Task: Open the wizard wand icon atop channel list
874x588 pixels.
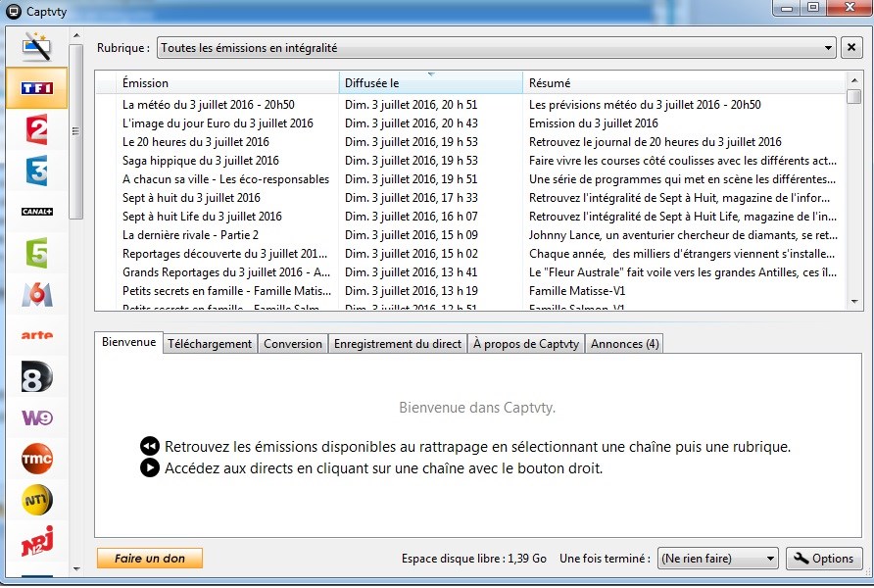Action: [37, 47]
